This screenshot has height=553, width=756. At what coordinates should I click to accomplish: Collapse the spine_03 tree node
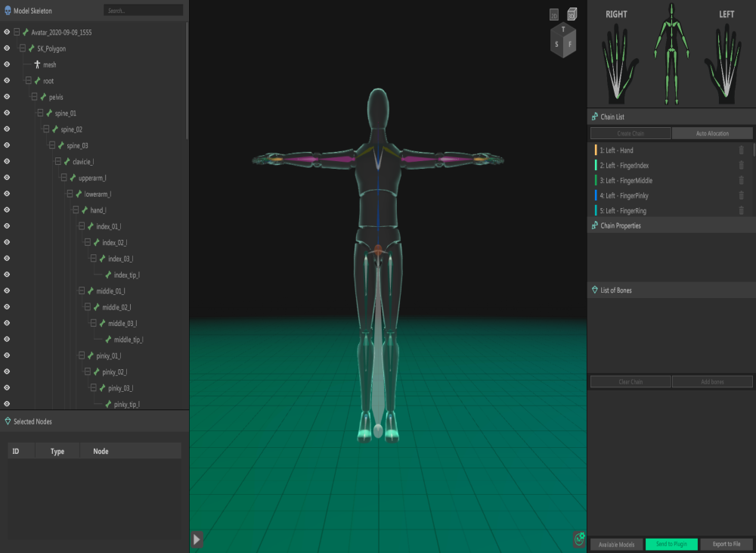[51, 145]
